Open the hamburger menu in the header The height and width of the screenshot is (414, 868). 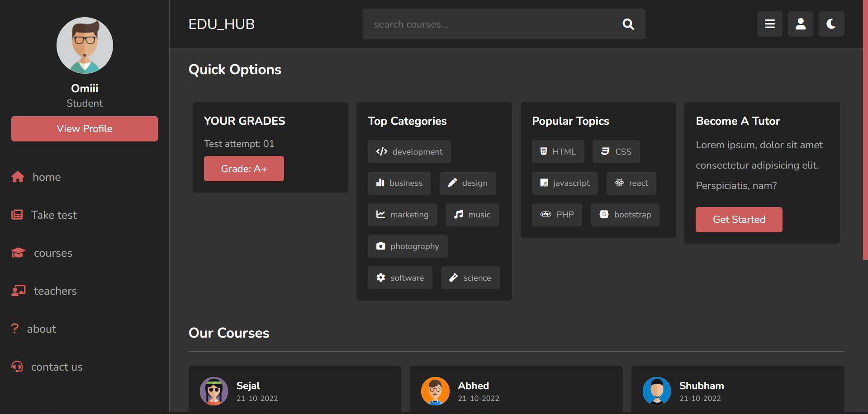[x=769, y=24]
